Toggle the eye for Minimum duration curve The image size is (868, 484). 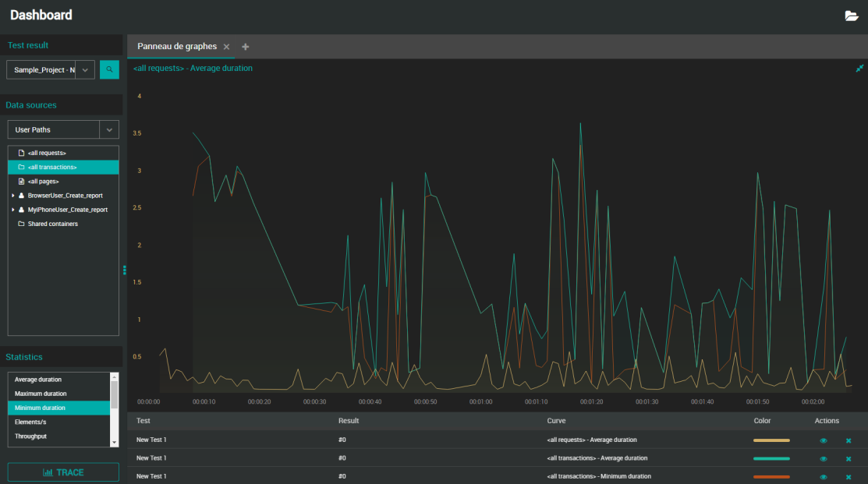pyautogui.click(x=823, y=476)
